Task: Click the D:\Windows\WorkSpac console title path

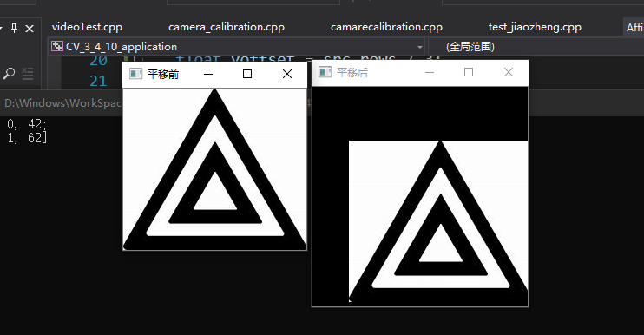Action: click(x=62, y=103)
